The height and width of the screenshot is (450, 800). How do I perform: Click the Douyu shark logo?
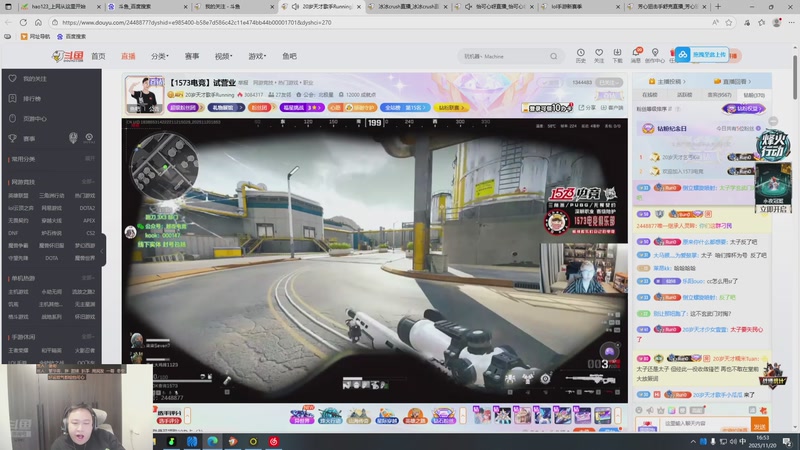coord(67,56)
